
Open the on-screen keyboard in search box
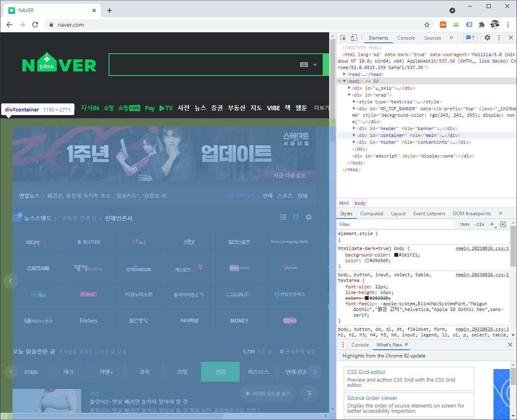[304, 65]
